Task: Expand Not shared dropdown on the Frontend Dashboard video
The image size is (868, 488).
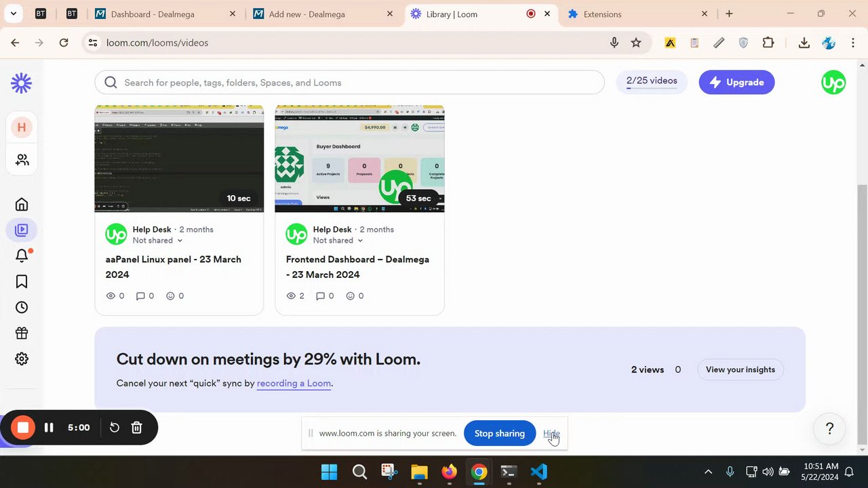Action: point(338,241)
